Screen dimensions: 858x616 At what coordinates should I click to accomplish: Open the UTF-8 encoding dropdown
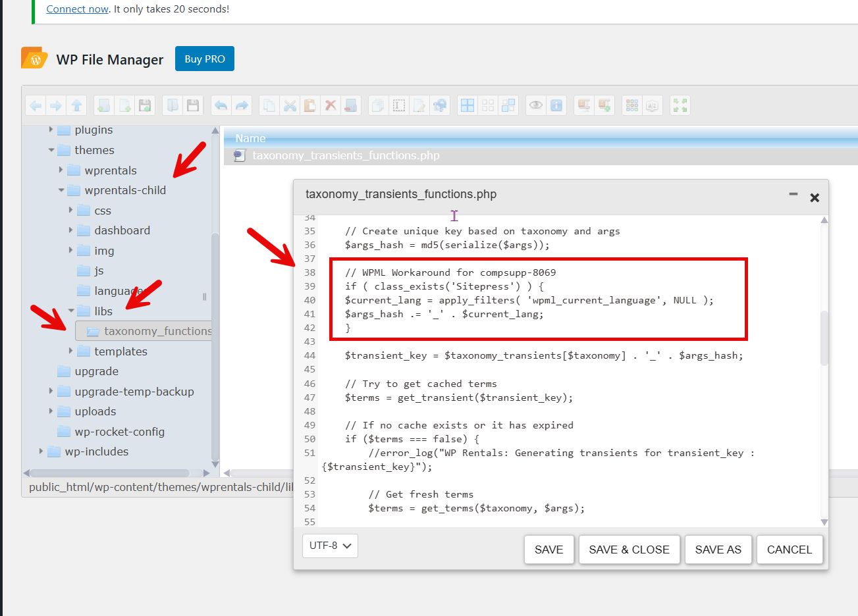pos(330,546)
